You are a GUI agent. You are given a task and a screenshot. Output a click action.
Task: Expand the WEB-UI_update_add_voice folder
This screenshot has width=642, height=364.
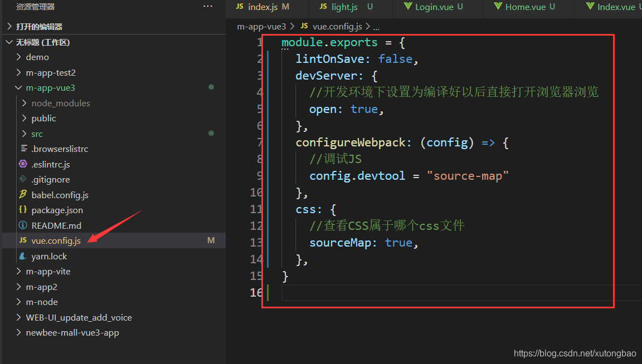point(18,317)
